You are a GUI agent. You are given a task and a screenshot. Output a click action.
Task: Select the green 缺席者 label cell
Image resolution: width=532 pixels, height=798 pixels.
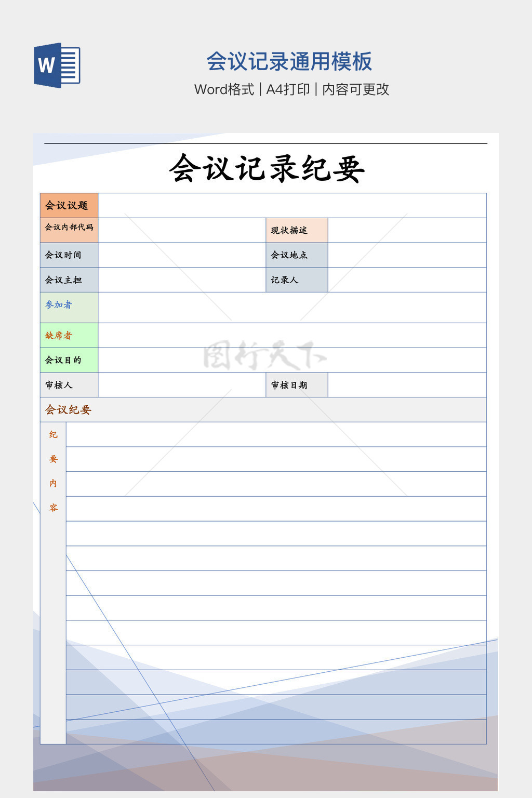coord(69,335)
